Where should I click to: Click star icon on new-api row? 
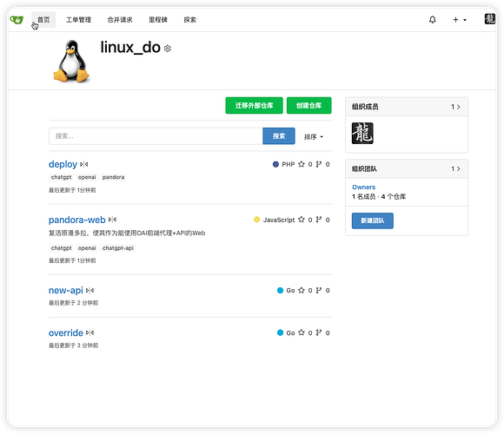(302, 290)
